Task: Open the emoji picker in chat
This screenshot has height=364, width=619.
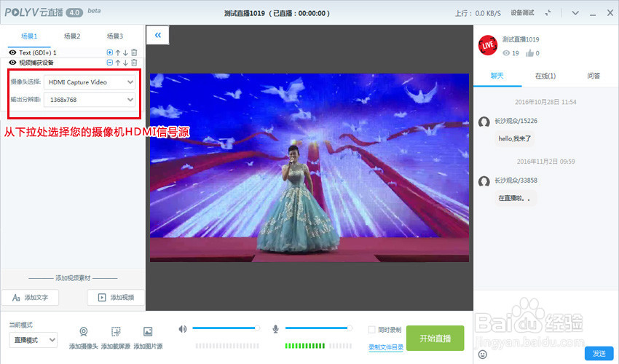Action: (x=482, y=354)
